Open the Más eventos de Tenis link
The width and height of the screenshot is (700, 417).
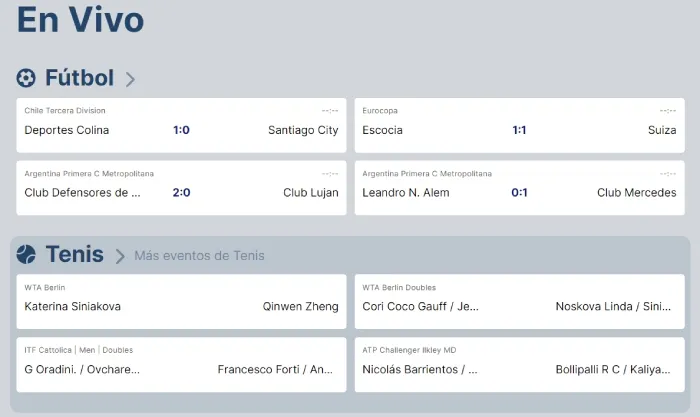pyautogui.click(x=199, y=256)
